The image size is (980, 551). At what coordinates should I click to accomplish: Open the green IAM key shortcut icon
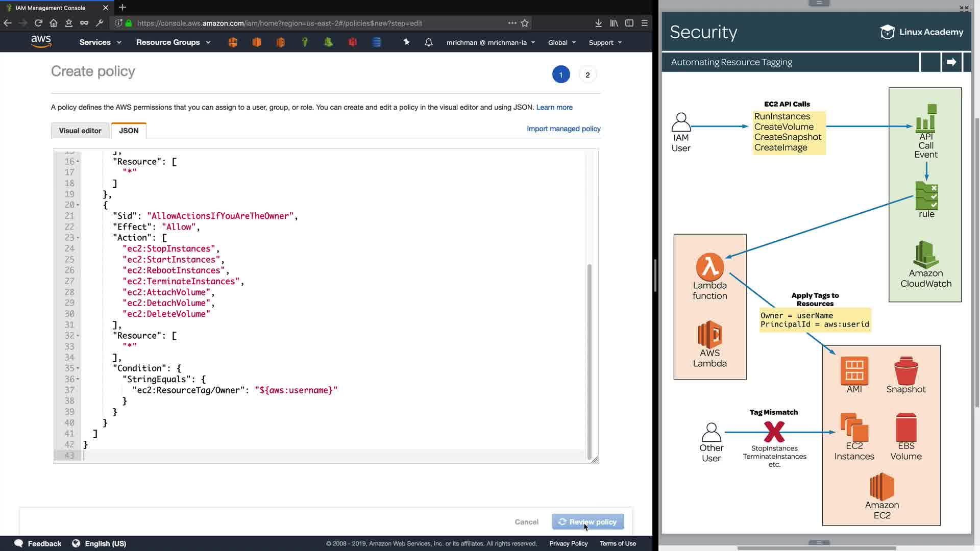pyautogui.click(x=305, y=42)
